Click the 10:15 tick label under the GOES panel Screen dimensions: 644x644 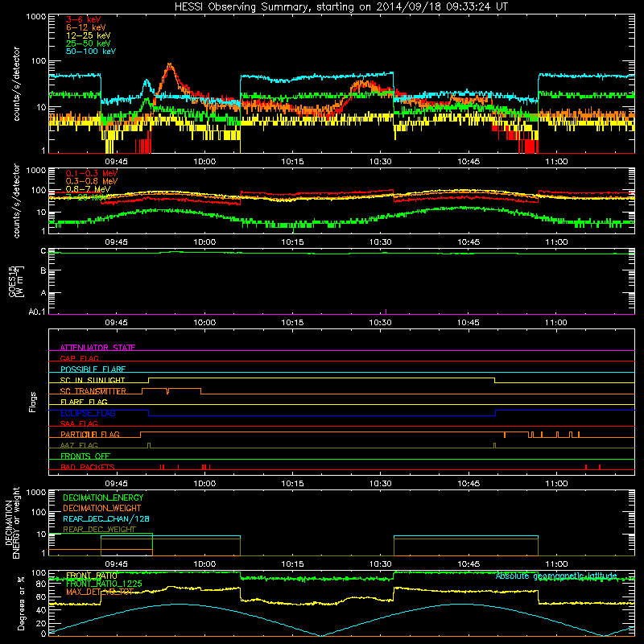point(292,323)
